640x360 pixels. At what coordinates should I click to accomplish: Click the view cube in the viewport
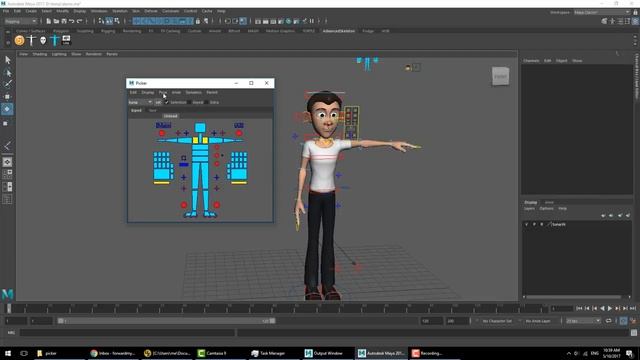tap(500, 76)
